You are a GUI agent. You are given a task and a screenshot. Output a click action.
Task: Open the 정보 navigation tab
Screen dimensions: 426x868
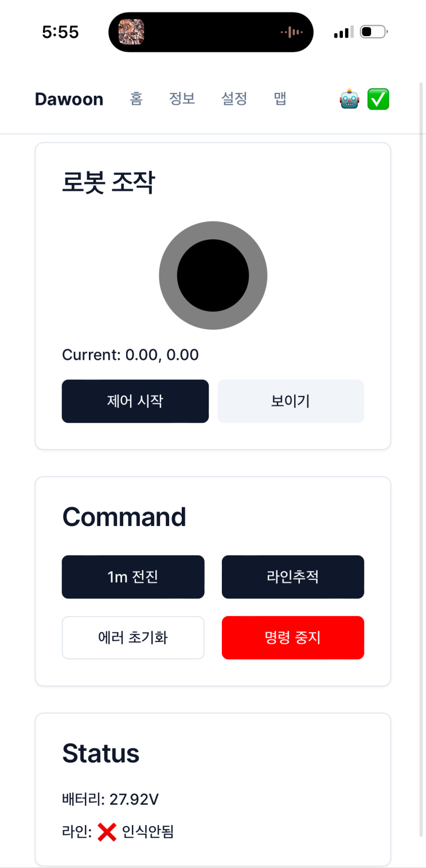182,99
